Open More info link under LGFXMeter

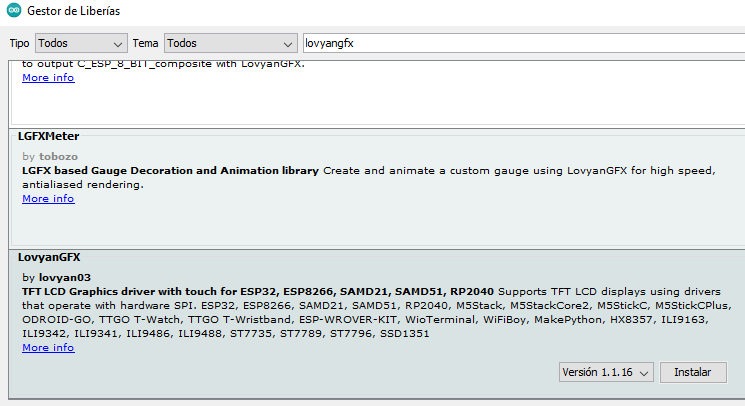click(48, 198)
